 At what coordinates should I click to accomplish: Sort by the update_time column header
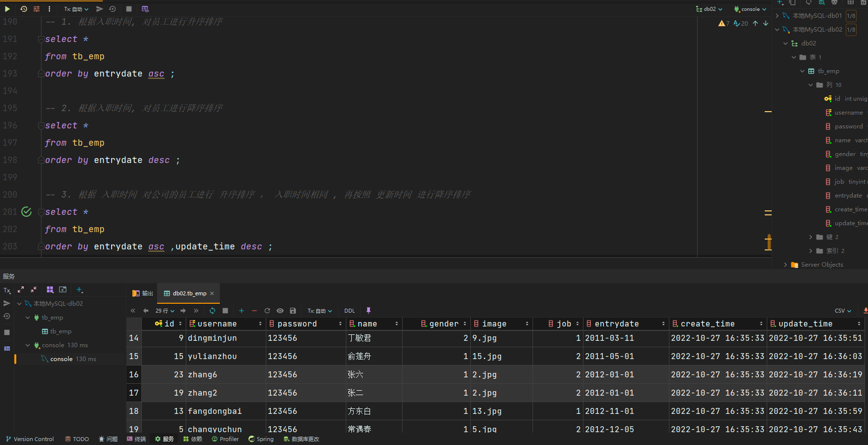(x=816, y=324)
